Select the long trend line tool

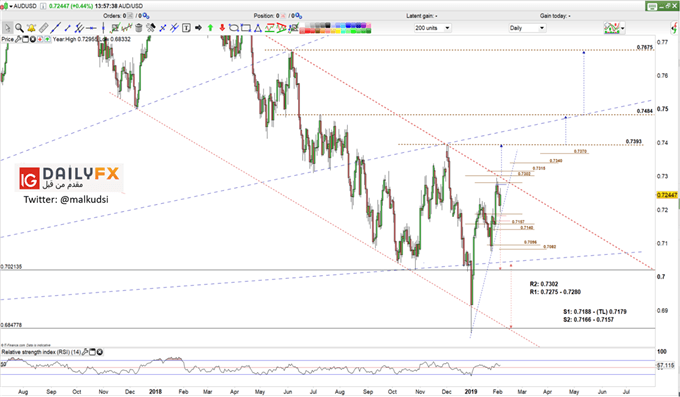point(56,28)
